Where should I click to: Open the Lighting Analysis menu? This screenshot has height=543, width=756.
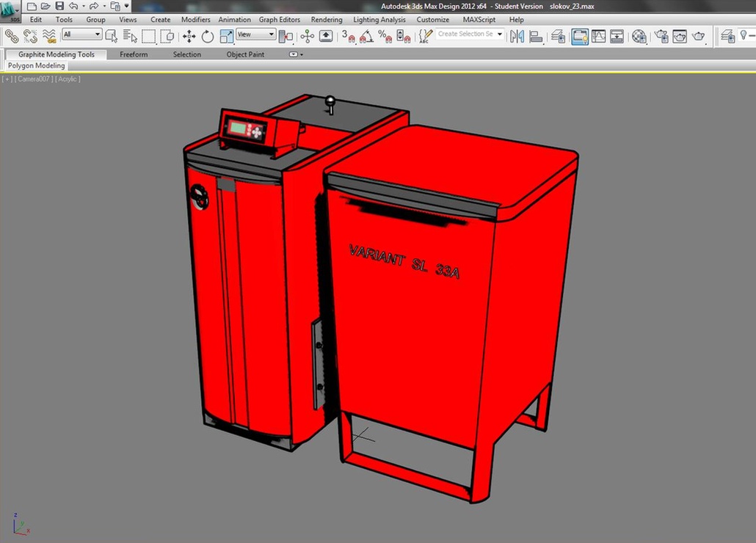[379, 20]
